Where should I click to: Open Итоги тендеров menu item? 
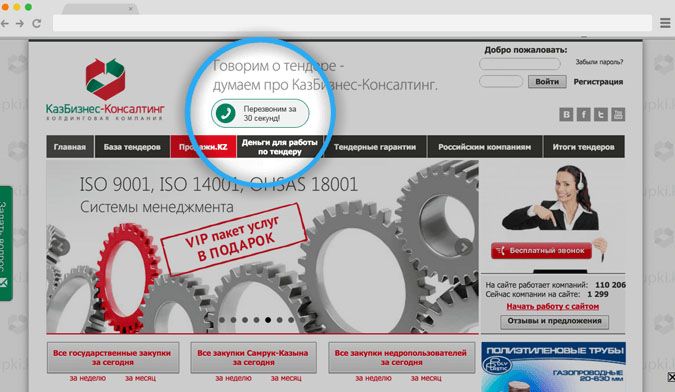584,147
